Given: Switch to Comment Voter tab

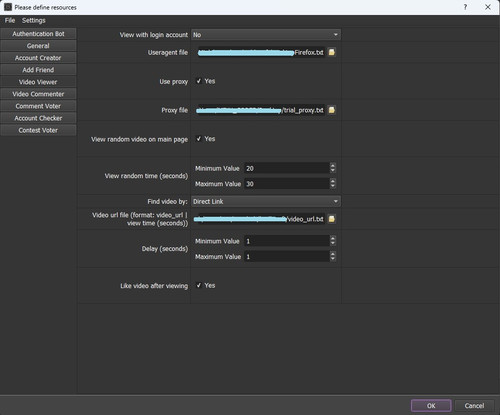Looking at the screenshot, I should [x=38, y=106].
